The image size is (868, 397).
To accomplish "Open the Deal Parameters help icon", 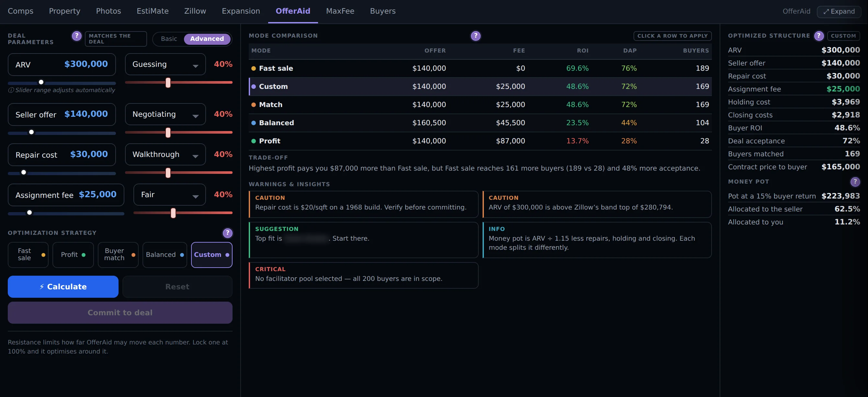I will point(76,36).
